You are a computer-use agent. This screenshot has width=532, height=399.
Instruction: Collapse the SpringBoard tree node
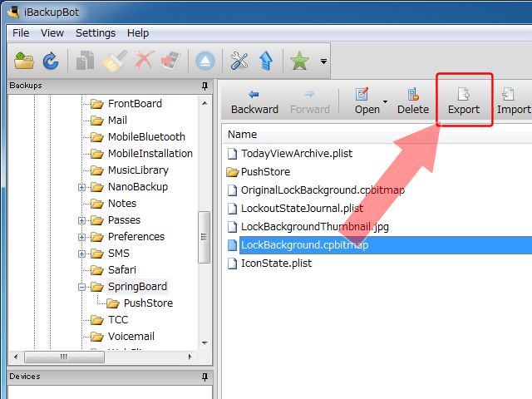(81, 287)
